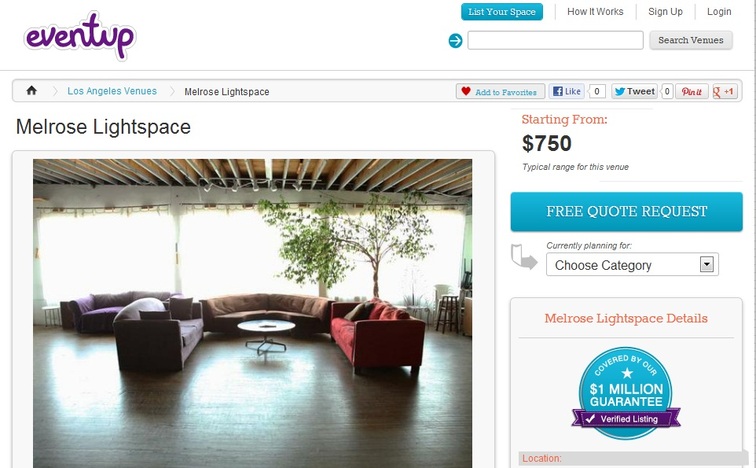The width and height of the screenshot is (756, 468).
Task: Click the Free Quote Request button
Action: [626, 212]
